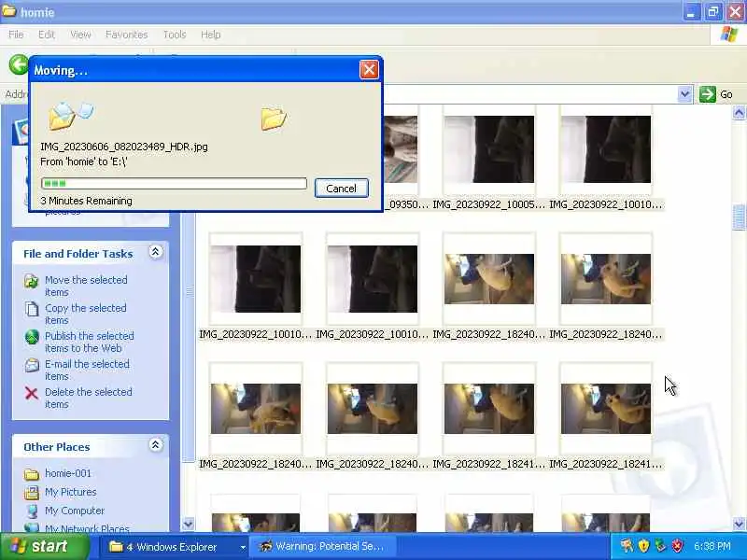Click the homie-001 folder icon
The image size is (747, 560).
(32, 474)
